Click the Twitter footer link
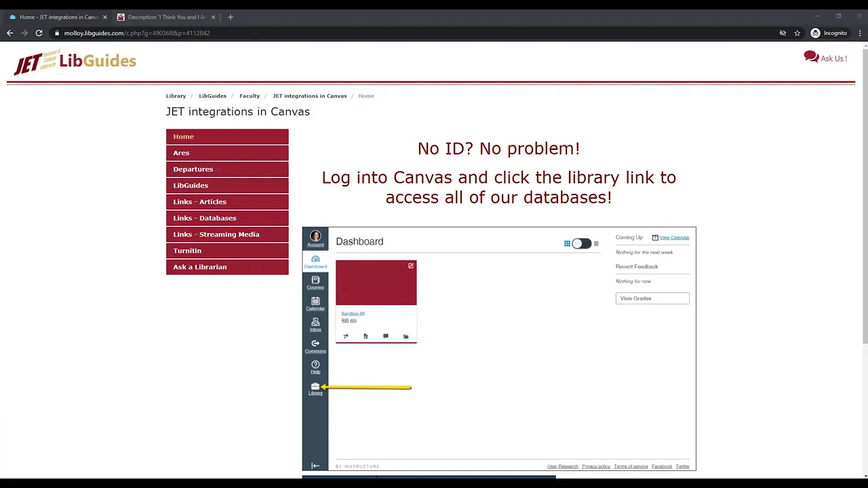 (682, 466)
